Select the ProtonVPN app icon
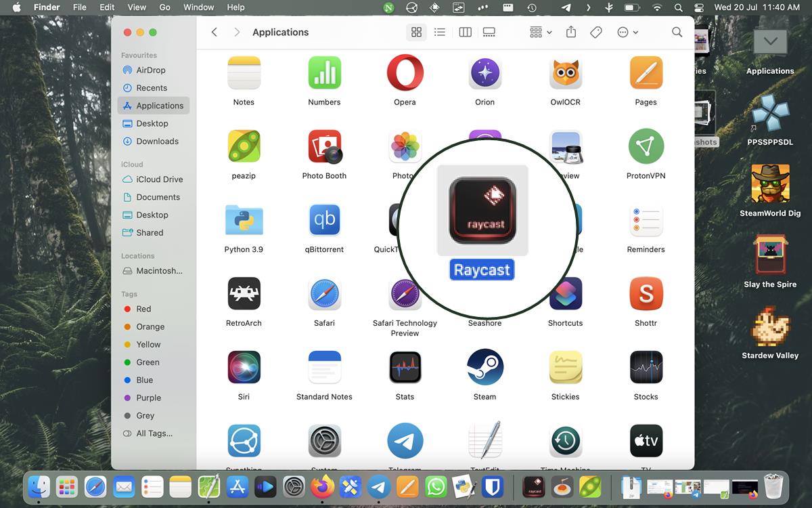Screen dimensions: 812x508 pos(646,146)
